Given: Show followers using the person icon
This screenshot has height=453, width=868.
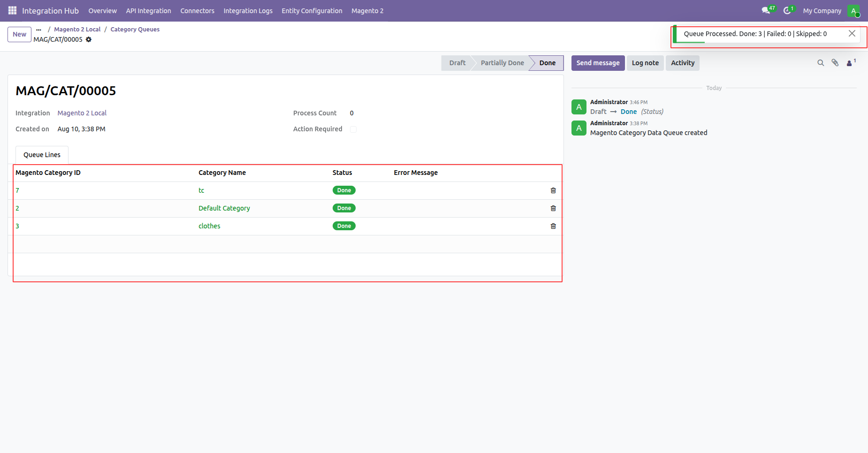Looking at the screenshot, I should [x=851, y=63].
